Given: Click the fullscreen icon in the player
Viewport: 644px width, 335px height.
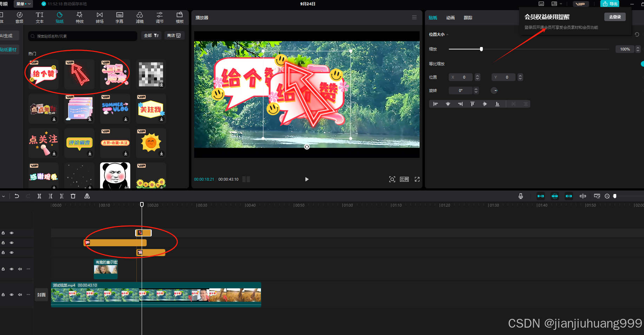Looking at the screenshot, I should pos(417,179).
